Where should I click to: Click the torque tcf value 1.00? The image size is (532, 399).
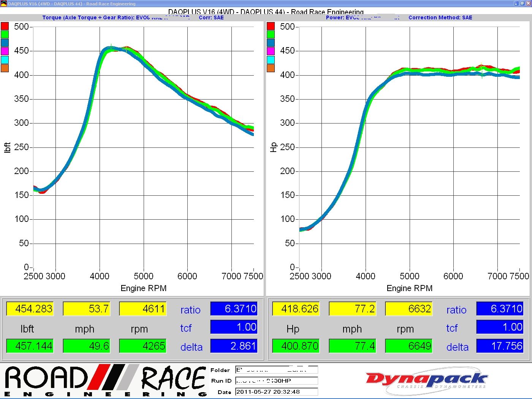234,327
